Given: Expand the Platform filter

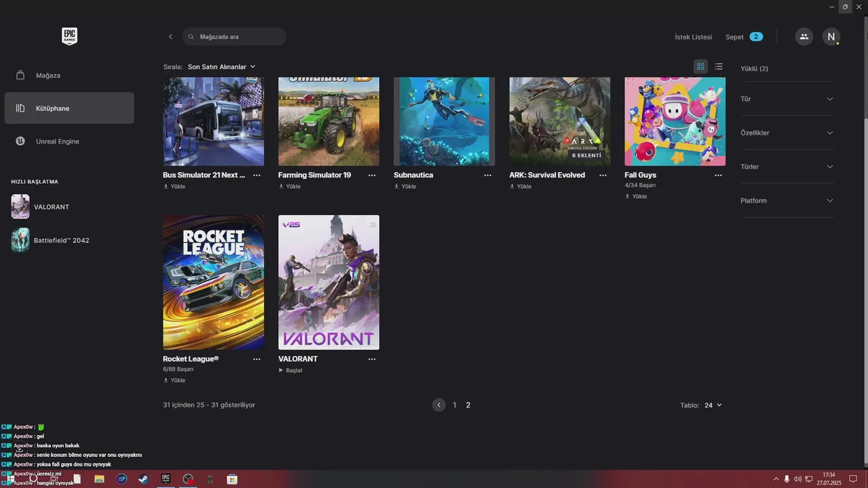Looking at the screenshot, I should point(787,201).
